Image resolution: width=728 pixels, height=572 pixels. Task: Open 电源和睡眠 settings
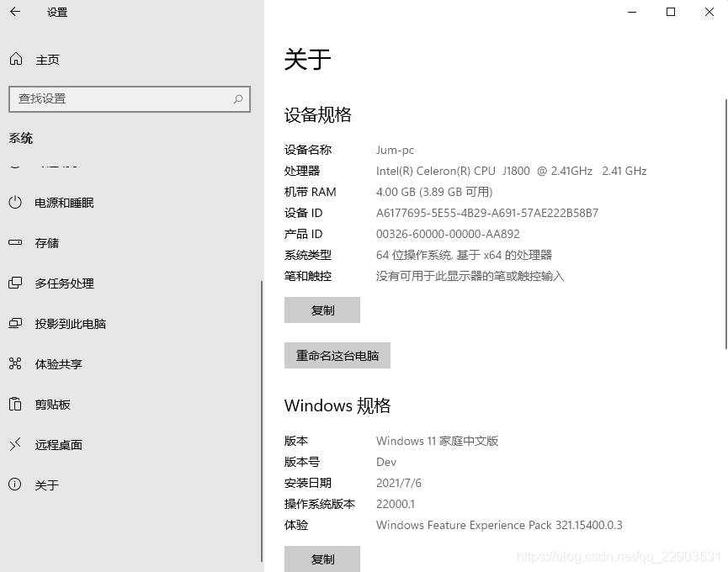[65, 203]
